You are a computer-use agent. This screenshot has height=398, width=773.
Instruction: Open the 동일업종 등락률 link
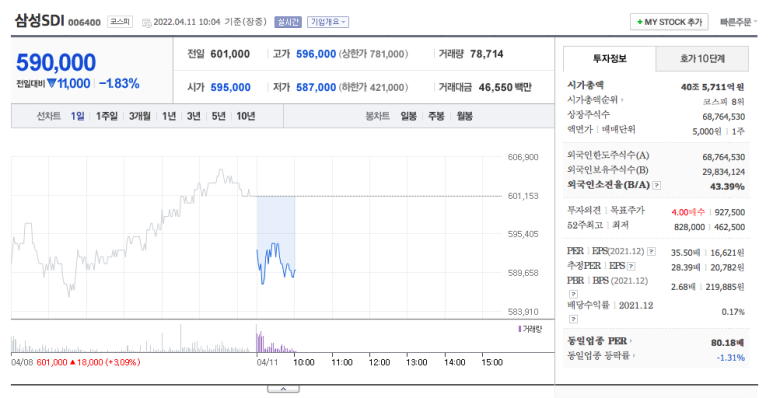point(601,356)
